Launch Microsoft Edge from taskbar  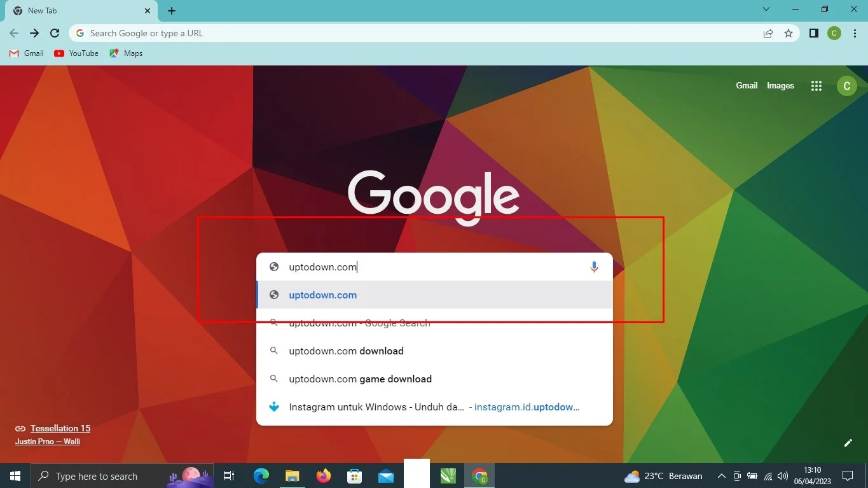261,476
